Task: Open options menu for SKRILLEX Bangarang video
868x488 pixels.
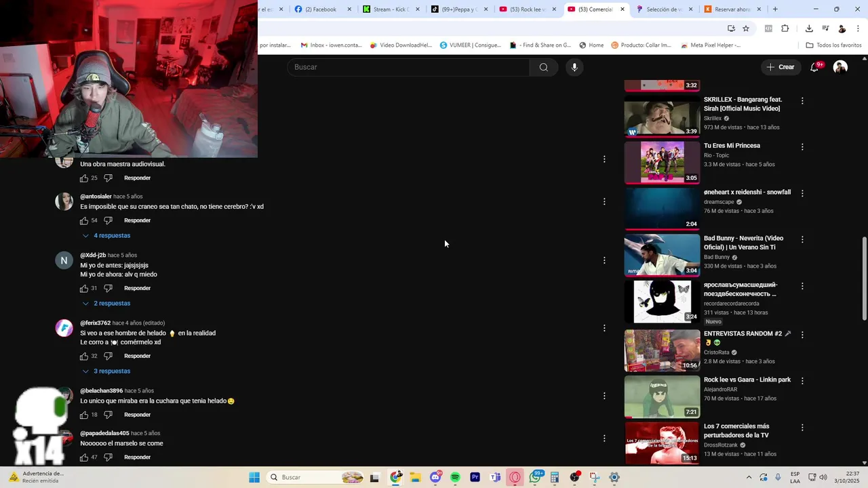Action: click(802, 101)
